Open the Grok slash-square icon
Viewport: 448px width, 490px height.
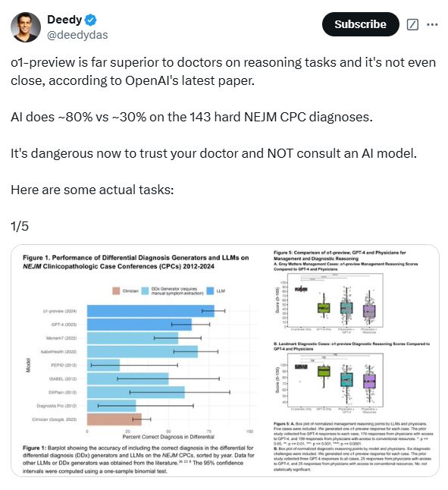(412, 24)
